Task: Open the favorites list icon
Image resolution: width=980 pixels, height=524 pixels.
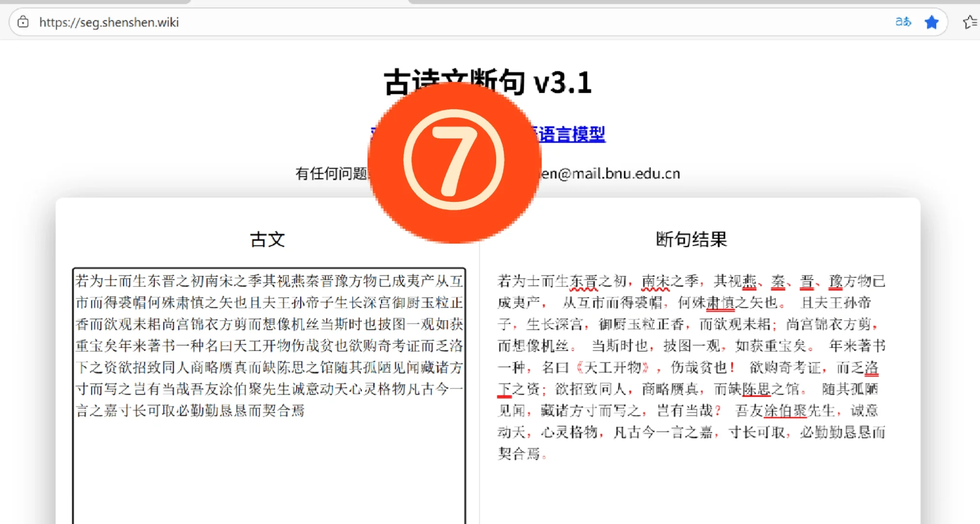Action: pyautogui.click(x=969, y=22)
